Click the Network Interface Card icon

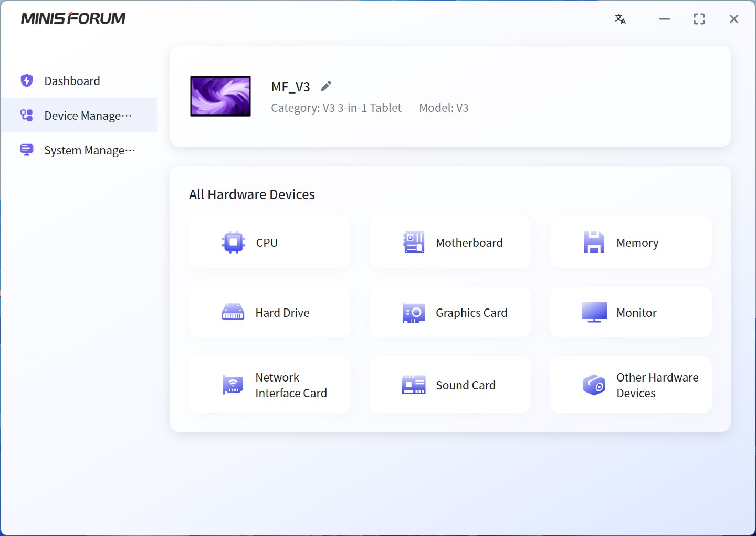pyautogui.click(x=233, y=385)
